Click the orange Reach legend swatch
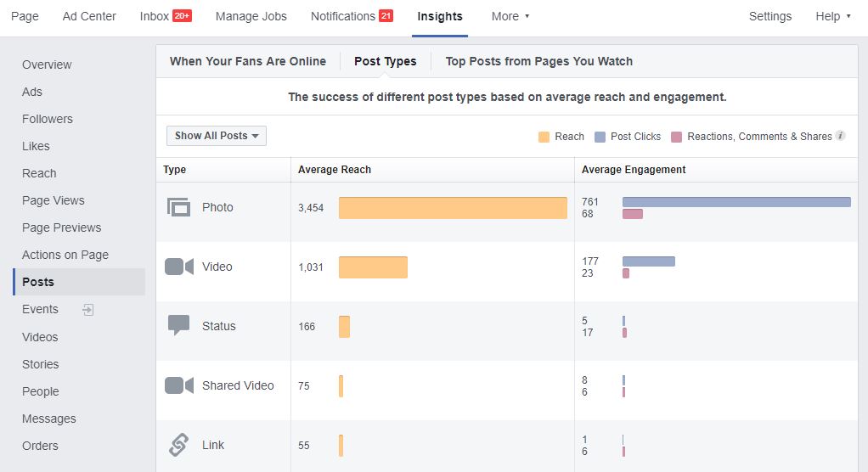 click(544, 137)
